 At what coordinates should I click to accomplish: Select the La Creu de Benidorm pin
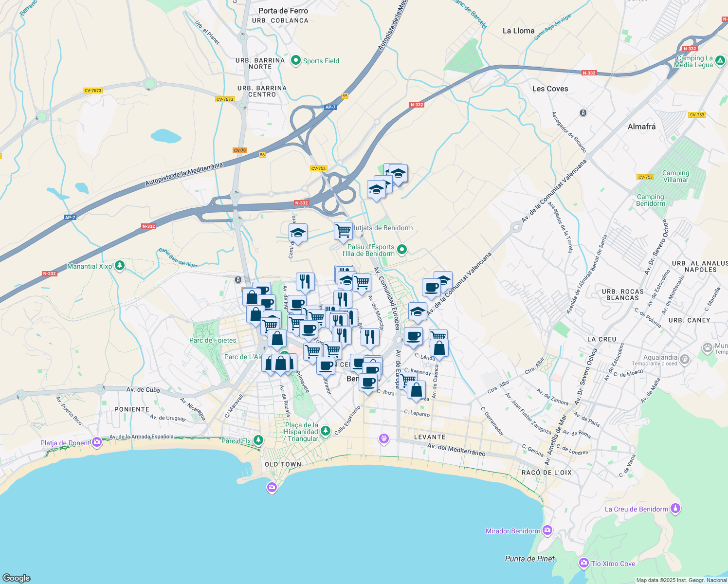675,509
